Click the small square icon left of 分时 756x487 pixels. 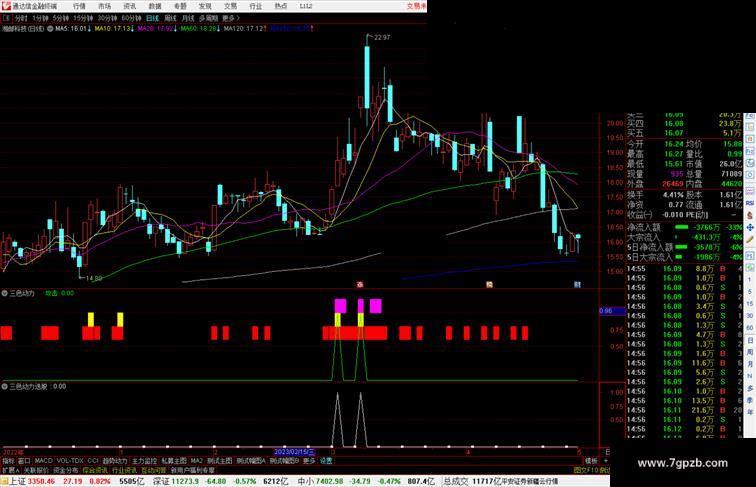coord(6,18)
